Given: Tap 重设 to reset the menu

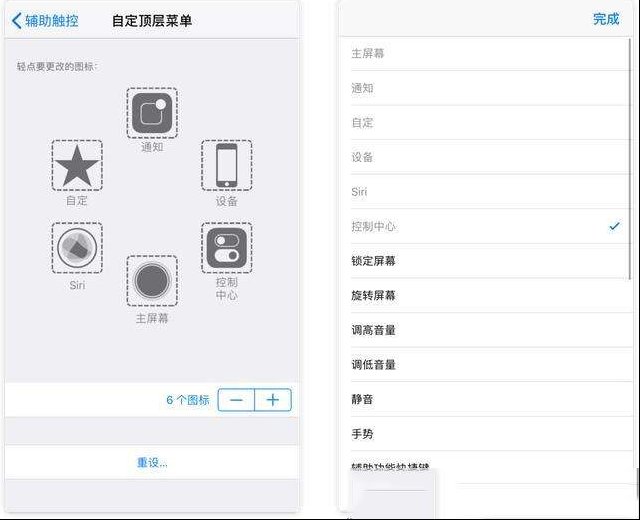Looking at the screenshot, I should (152, 462).
